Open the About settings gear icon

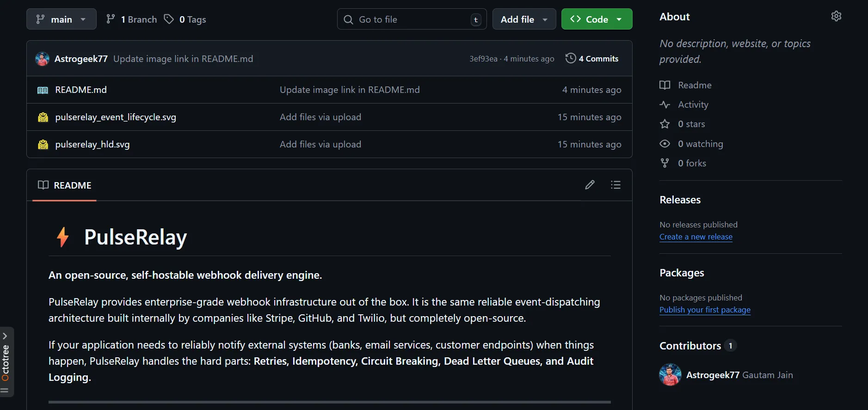pos(836,16)
